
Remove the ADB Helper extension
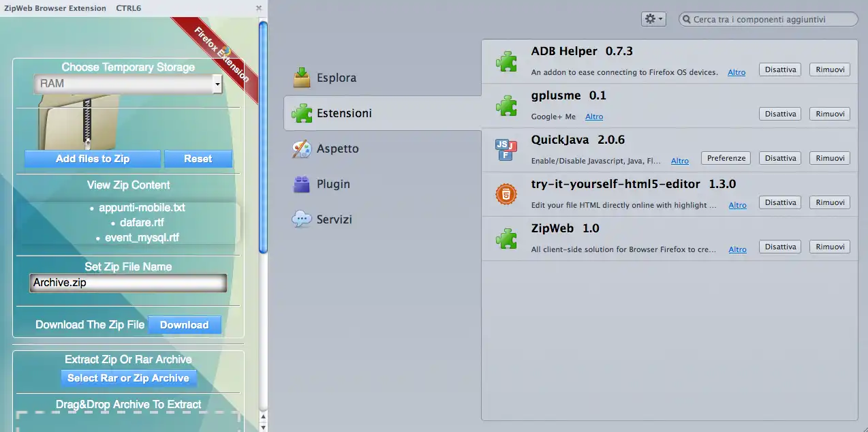coord(830,70)
